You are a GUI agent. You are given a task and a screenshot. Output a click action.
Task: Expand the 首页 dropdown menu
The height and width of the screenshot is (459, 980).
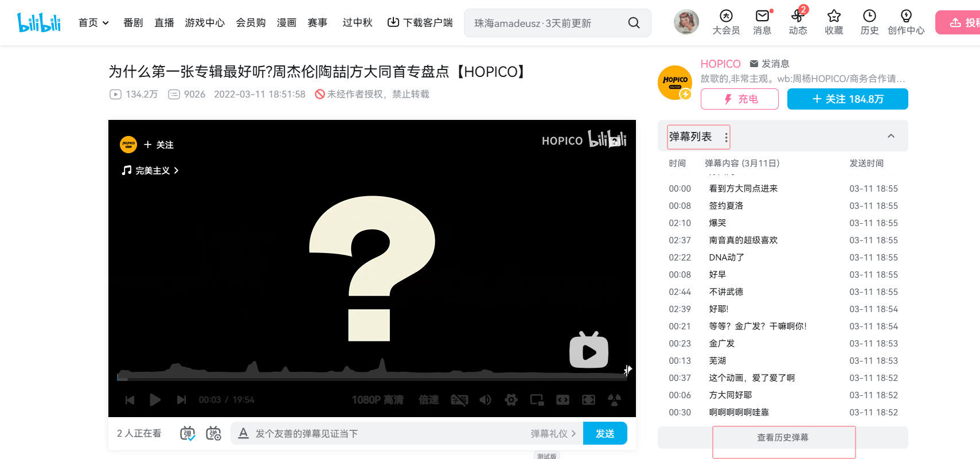(93, 23)
